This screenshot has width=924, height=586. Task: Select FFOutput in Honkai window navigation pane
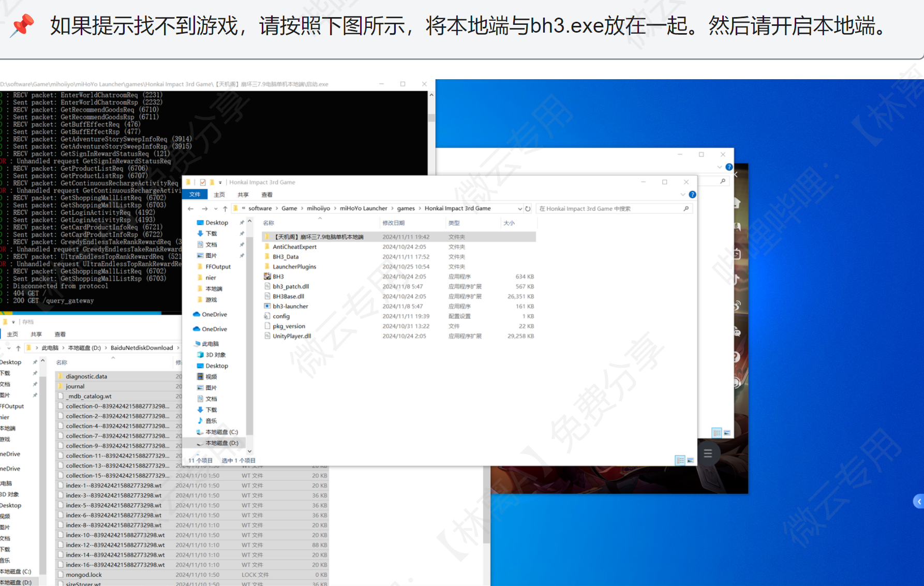tap(218, 267)
